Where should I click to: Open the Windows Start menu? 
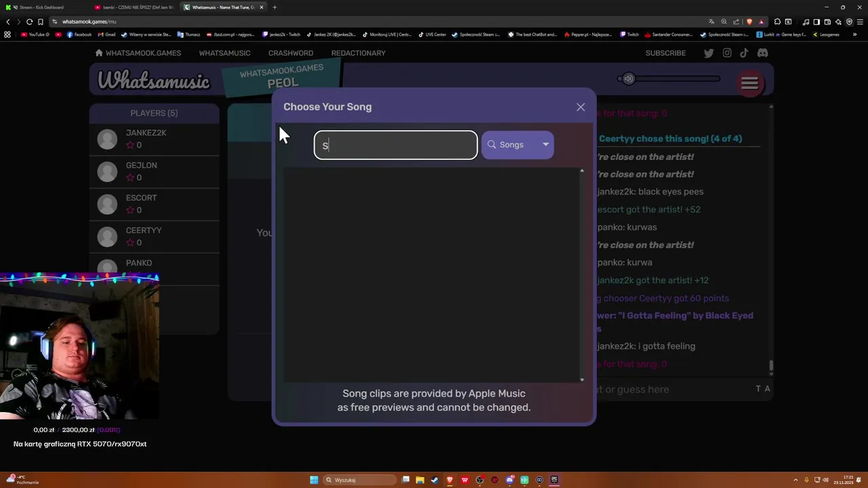point(314,480)
